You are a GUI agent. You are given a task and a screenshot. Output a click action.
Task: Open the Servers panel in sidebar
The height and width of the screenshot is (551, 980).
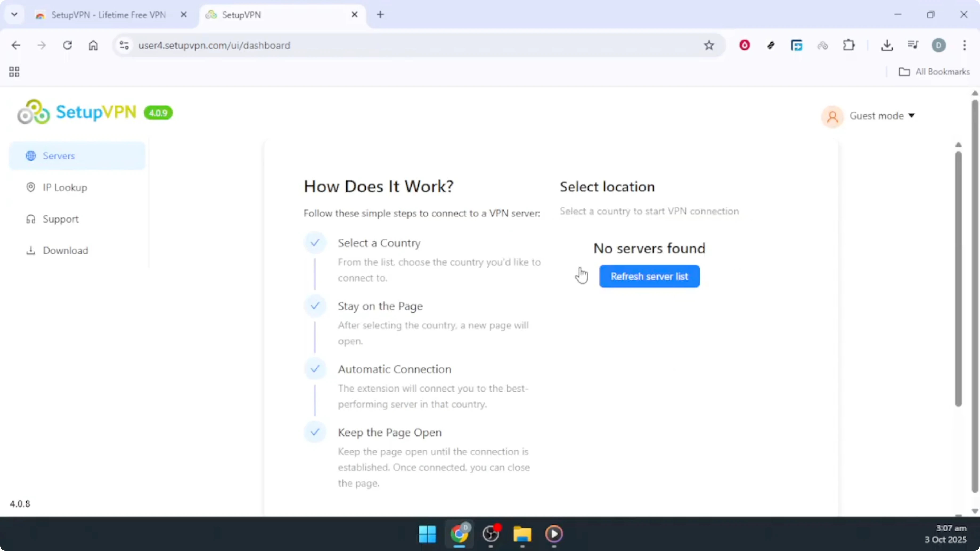click(59, 155)
